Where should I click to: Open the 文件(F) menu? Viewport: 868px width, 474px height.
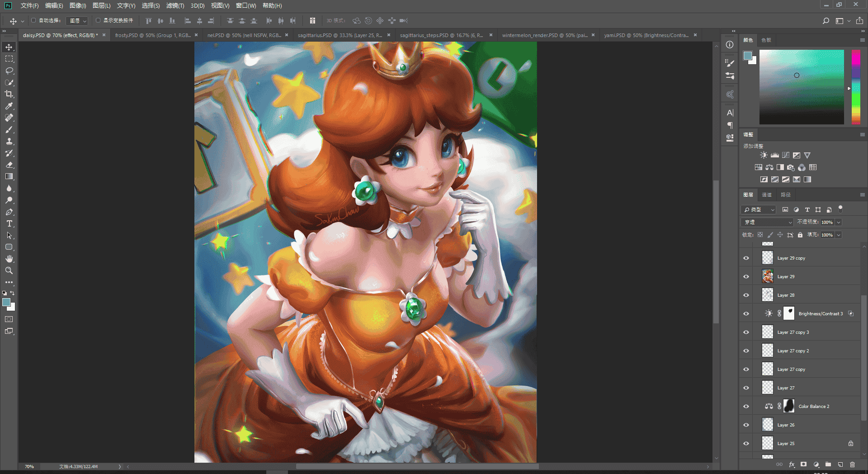(x=29, y=5)
